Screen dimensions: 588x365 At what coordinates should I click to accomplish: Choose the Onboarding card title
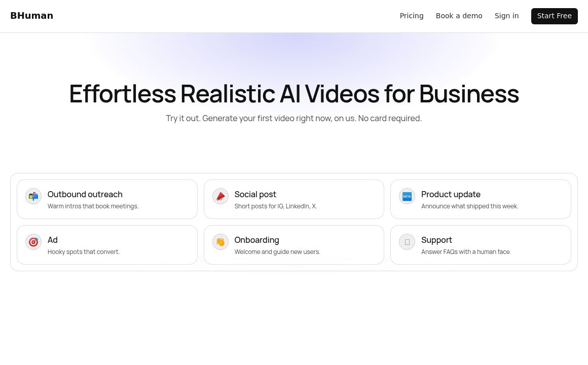(x=256, y=240)
